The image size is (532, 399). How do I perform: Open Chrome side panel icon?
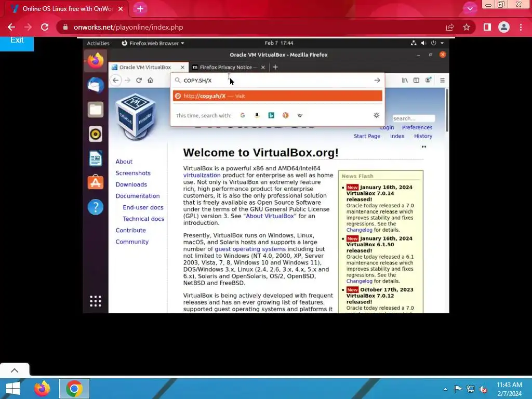tap(487, 27)
